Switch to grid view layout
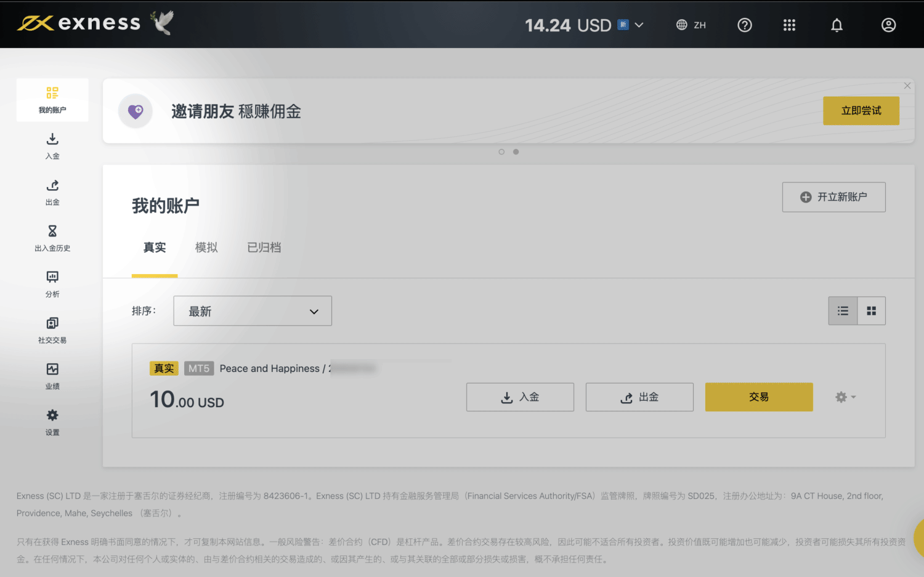This screenshot has height=577, width=924. (871, 311)
